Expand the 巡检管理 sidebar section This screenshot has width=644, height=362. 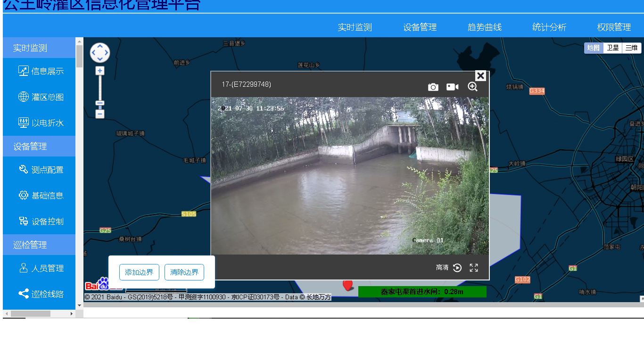point(39,245)
